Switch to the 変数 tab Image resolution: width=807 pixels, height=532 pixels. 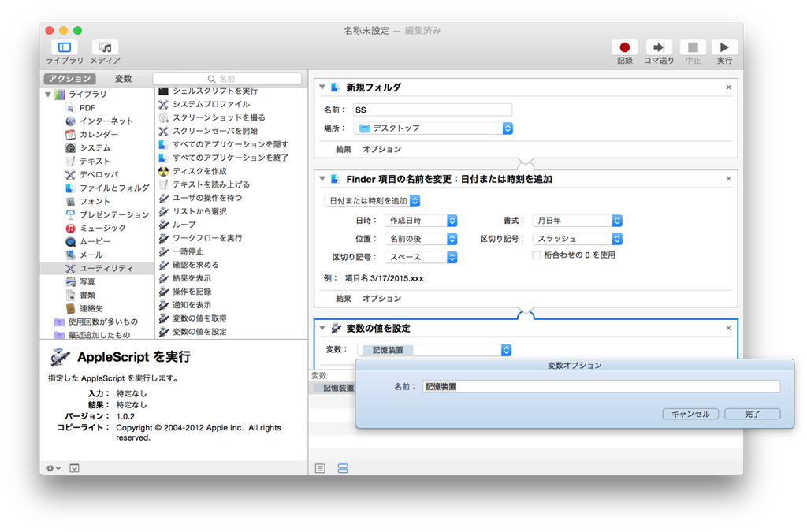[123, 79]
